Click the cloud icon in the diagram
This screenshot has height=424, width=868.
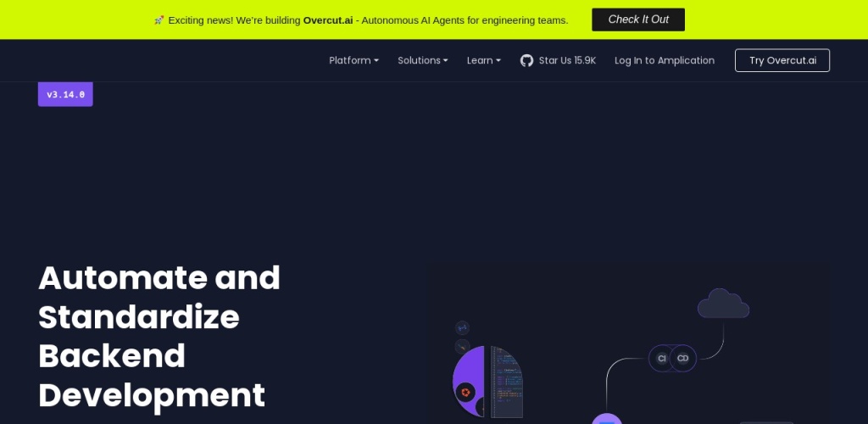coord(723,304)
